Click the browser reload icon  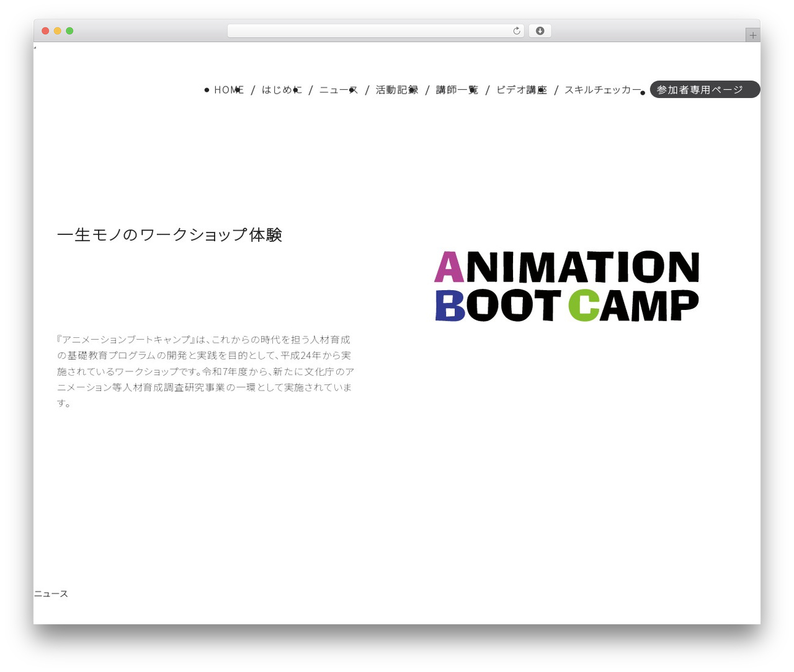click(516, 31)
